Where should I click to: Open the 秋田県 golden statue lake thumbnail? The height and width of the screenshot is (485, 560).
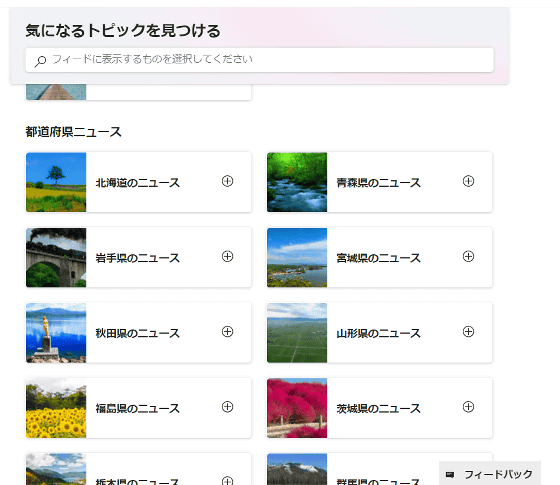pos(56,333)
